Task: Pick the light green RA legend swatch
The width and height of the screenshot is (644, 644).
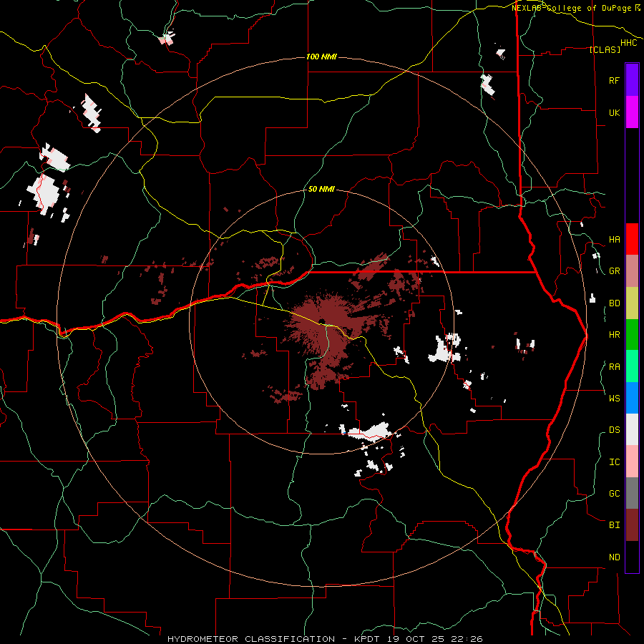Action: [632, 366]
